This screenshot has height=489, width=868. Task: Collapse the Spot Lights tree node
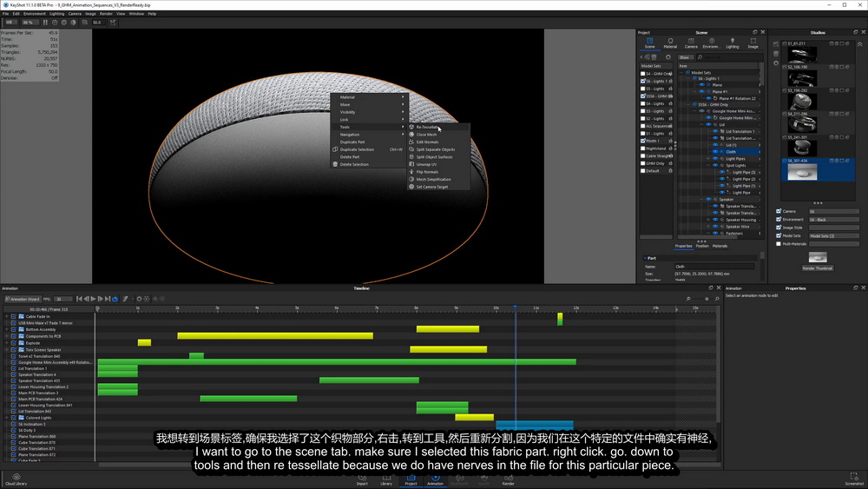click(708, 165)
